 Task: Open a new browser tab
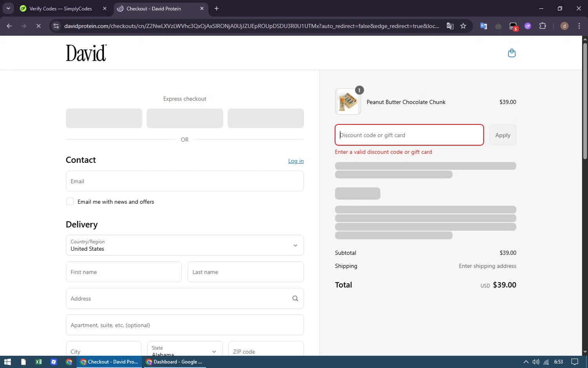(x=216, y=9)
